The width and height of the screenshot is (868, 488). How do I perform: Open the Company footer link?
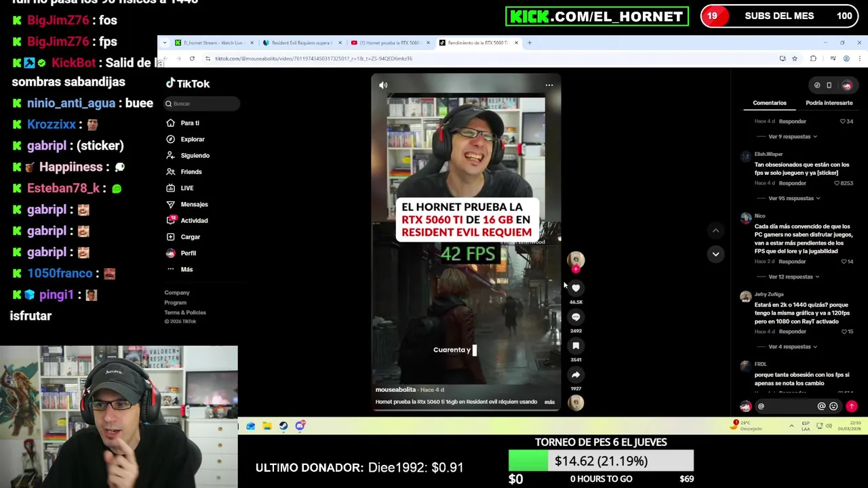click(177, 293)
